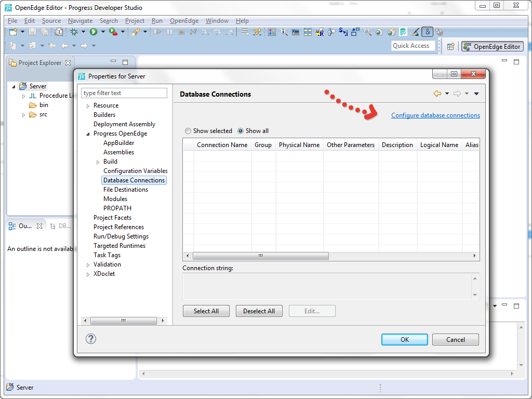Click the Debug bug icon in toolbar

[x=74, y=32]
